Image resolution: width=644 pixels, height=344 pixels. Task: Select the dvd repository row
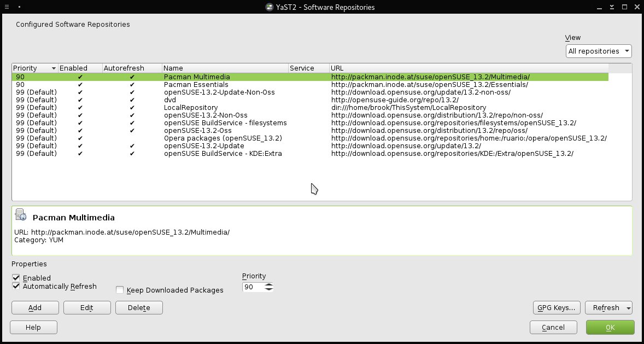tap(310, 100)
